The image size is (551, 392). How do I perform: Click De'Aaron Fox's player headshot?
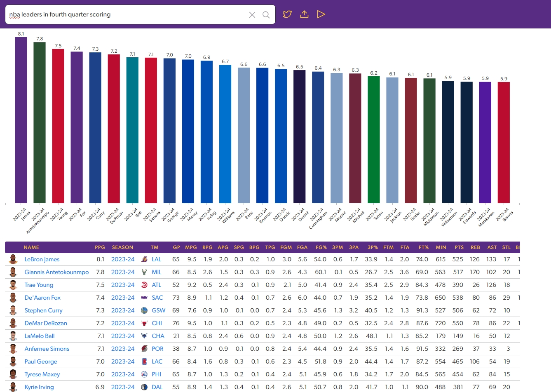pyautogui.click(x=13, y=298)
